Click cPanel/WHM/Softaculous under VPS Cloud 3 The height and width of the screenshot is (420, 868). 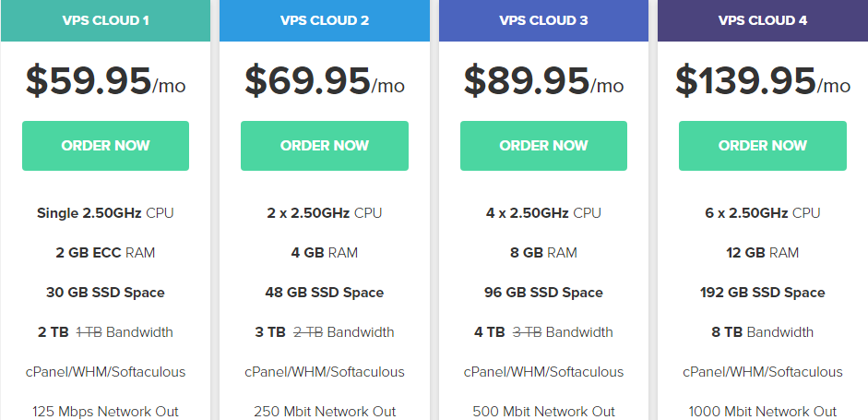pyautogui.click(x=543, y=372)
